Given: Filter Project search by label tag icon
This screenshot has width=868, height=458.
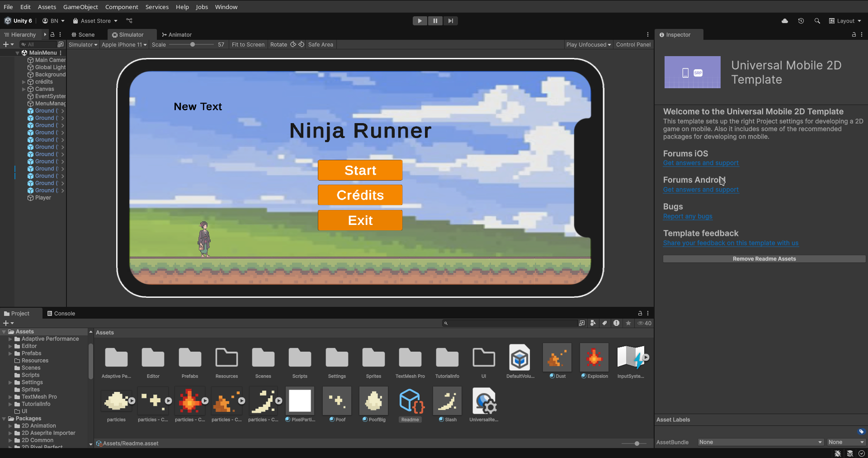Looking at the screenshot, I should pos(605,323).
